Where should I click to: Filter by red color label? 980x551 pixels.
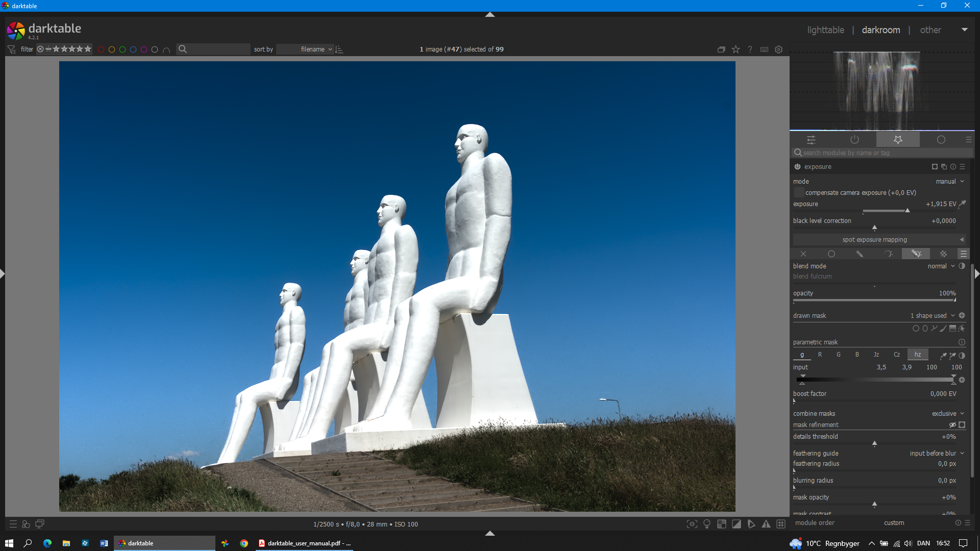[101, 49]
